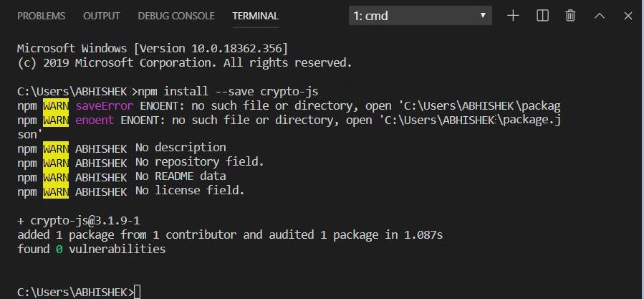
Task: Click the TERMINAL tab
Action: pos(255,16)
